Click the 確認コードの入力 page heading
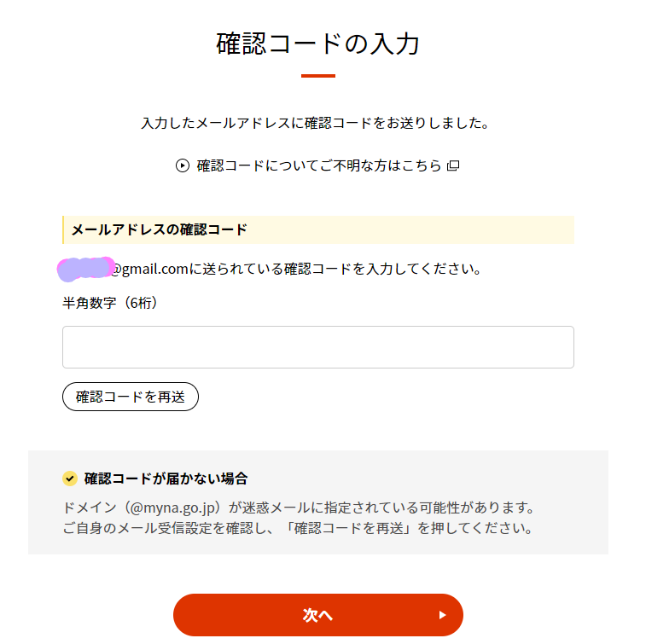 (x=318, y=44)
